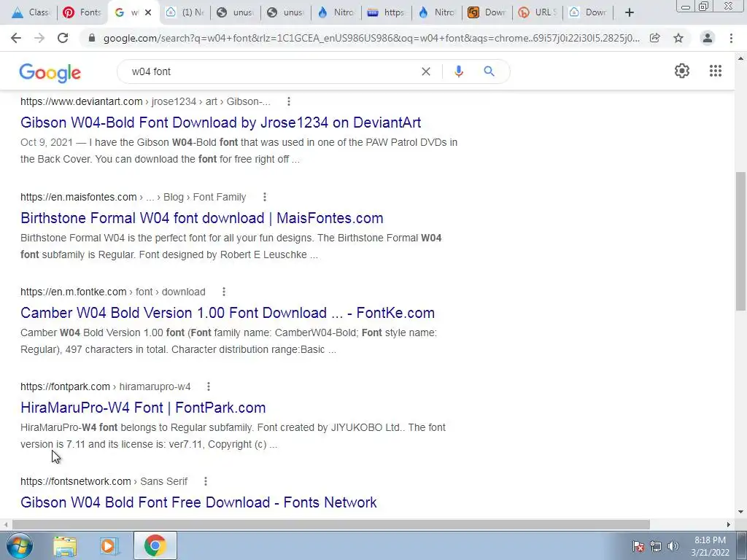The width and height of the screenshot is (747, 560).
Task: Reload the current Google search page
Action: (63, 38)
